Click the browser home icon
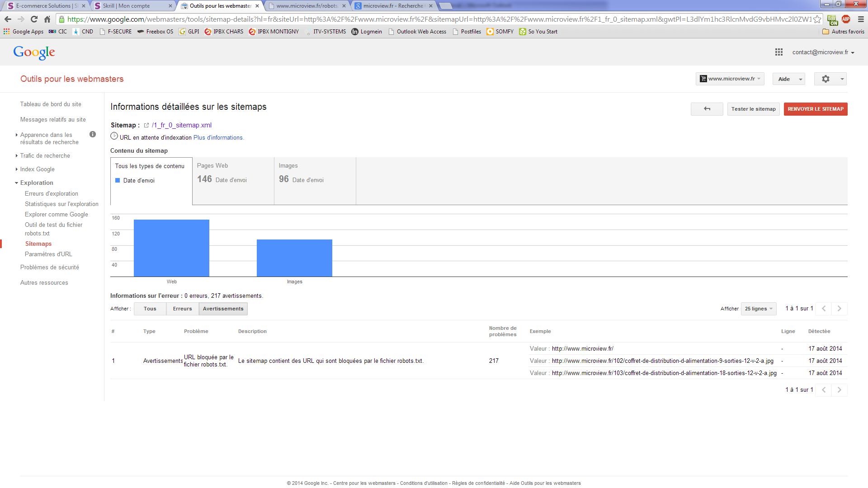 [47, 19]
